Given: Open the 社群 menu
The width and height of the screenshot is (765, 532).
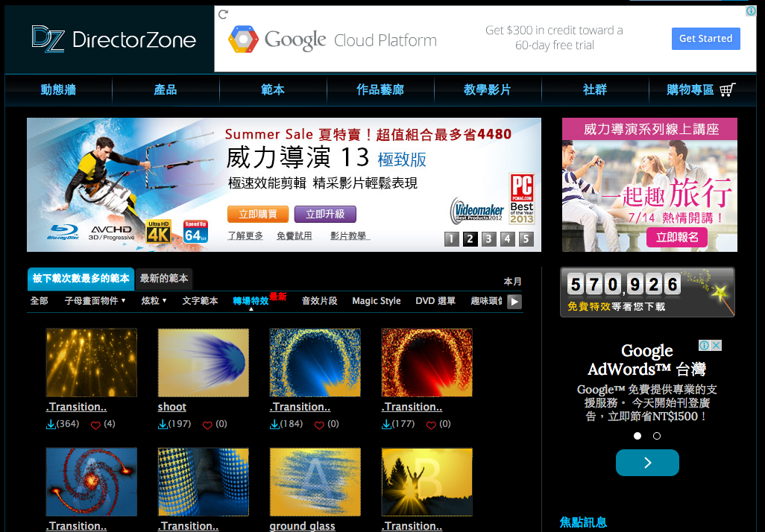Looking at the screenshot, I should pos(595,89).
